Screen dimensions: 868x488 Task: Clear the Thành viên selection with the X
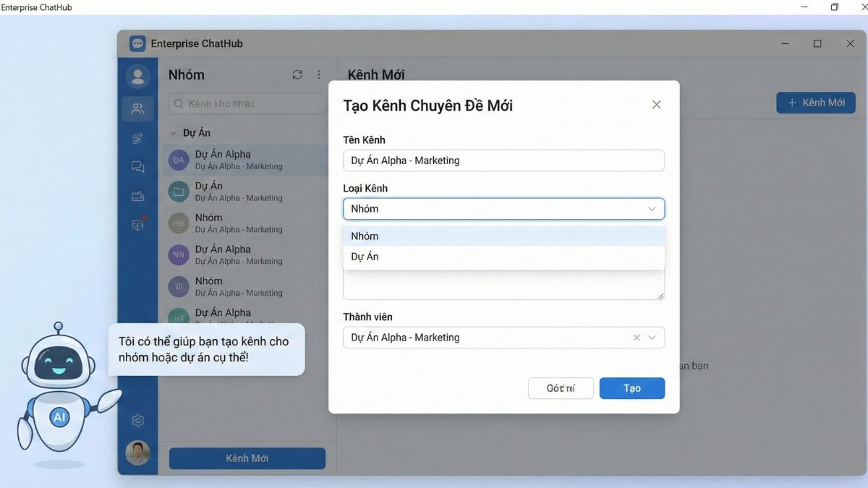[636, 337]
